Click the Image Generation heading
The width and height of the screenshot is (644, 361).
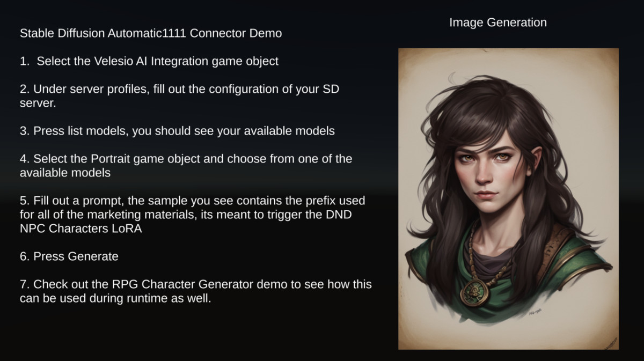(x=498, y=23)
